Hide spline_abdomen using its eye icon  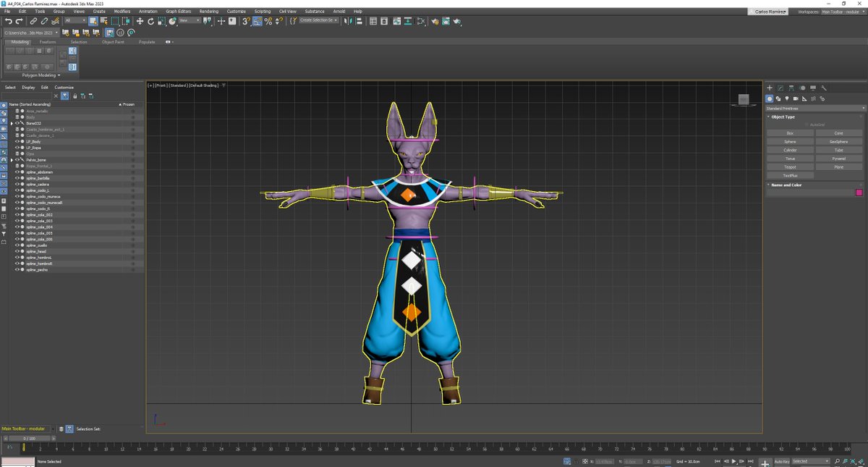tap(17, 172)
